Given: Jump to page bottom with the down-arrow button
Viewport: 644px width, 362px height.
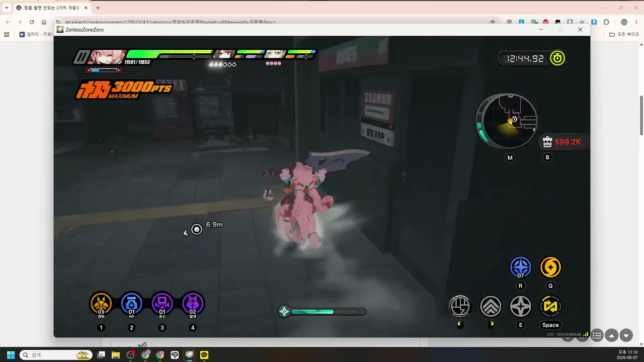Looking at the screenshot, I should click(626, 335).
